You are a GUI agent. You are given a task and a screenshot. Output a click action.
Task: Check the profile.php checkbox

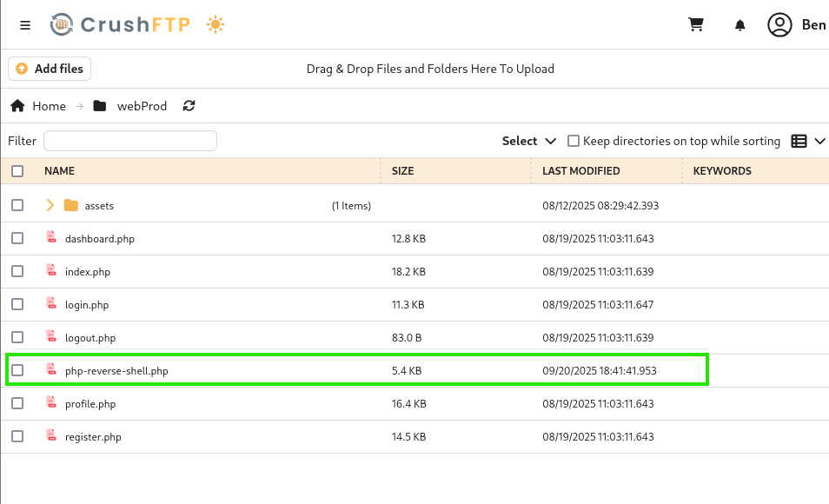pyautogui.click(x=17, y=403)
